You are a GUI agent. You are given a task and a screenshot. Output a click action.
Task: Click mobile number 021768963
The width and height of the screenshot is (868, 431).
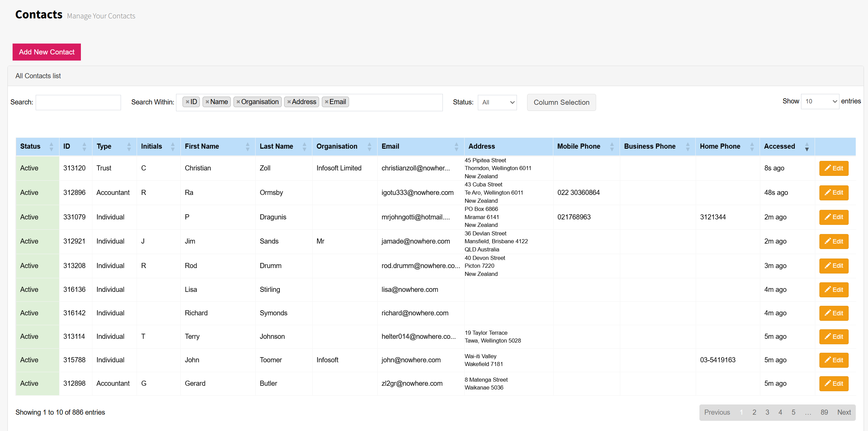point(574,217)
